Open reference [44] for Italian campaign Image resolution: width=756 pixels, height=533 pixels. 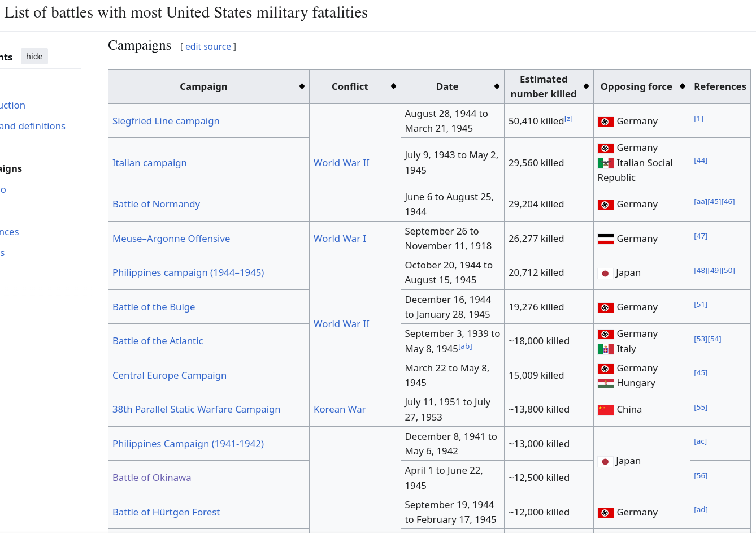[701, 161]
